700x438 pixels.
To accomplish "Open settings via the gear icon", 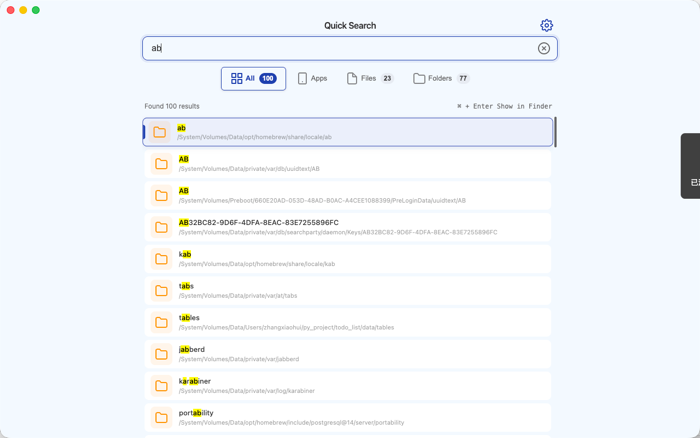I will [546, 25].
